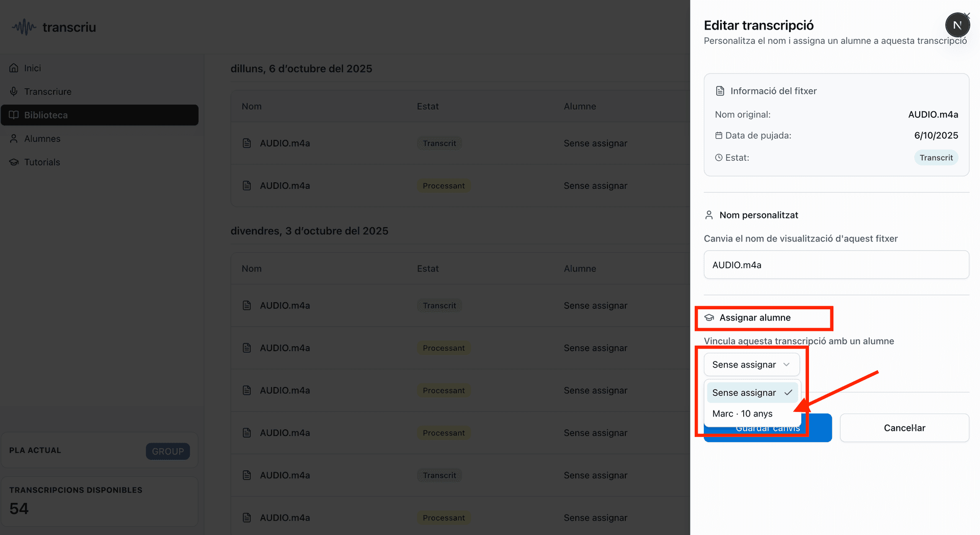Go to Tutorials in the sidebar
980x535 pixels.
coord(42,162)
